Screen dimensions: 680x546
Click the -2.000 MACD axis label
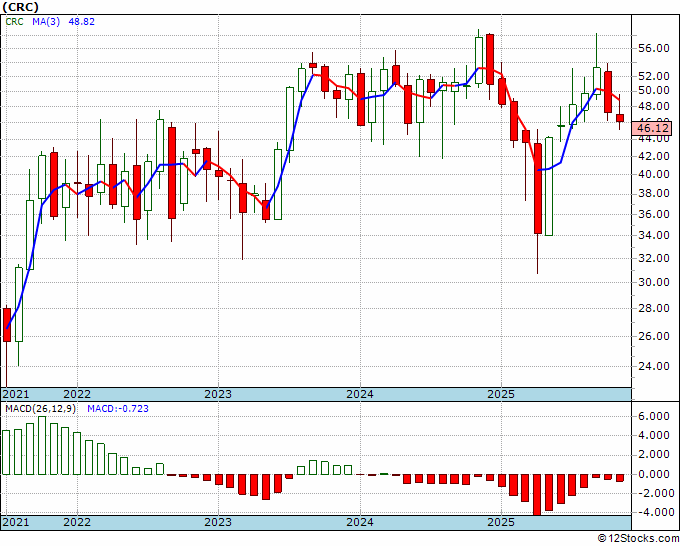pyautogui.click(x=654, y=493)
